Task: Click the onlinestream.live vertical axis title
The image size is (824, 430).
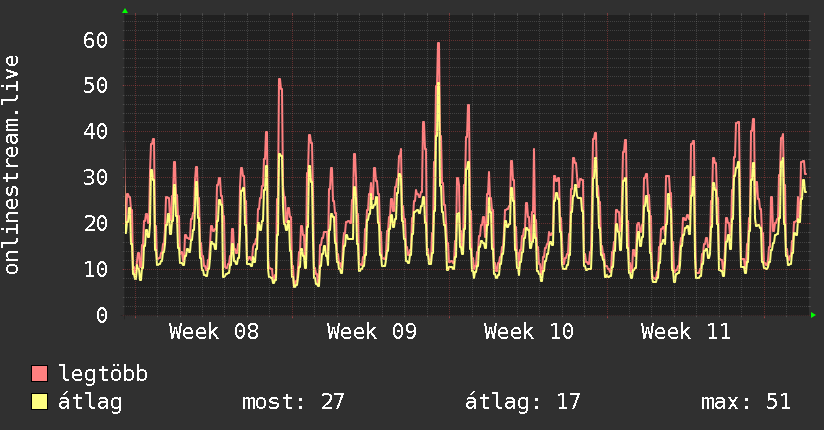Action: tap(12, 165)
